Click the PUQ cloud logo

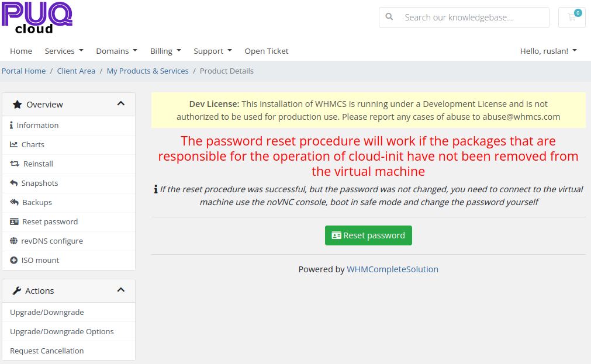[x=37, y=18]
